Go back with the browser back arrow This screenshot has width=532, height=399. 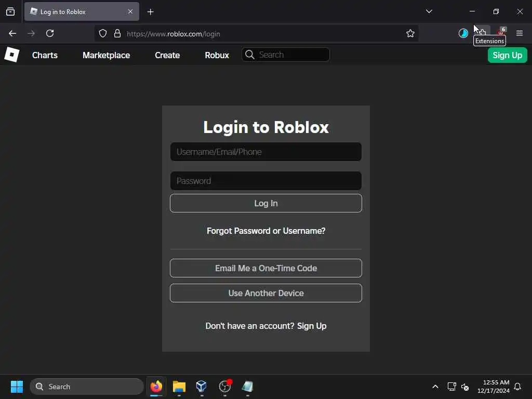tap(12, 33)
